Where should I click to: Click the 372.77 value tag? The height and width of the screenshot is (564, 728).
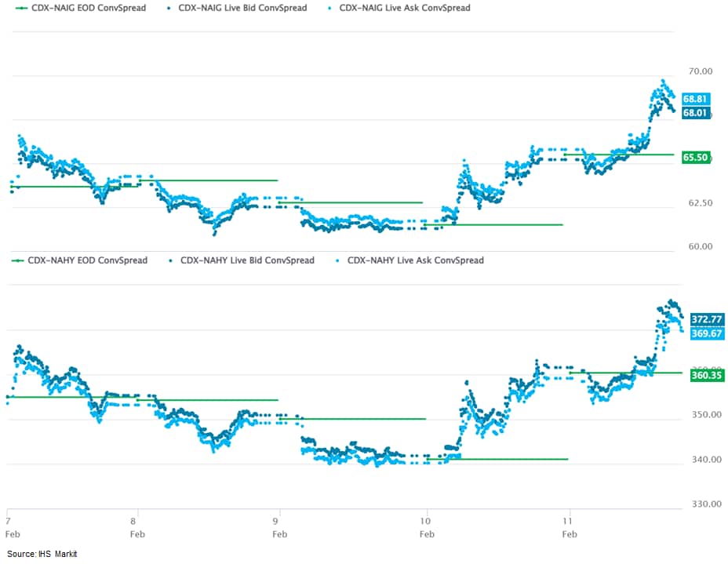tap(706, 320)
